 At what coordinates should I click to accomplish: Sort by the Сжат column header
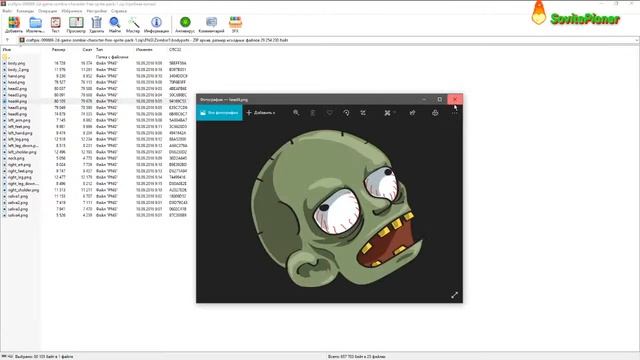click(x=87, y=49)
